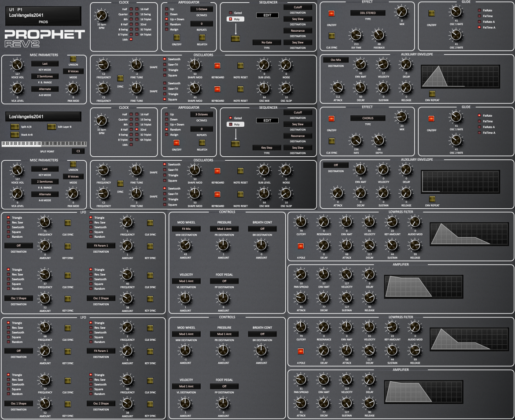515x420 pixels.
Task: Toggle RELATCH in the arpeggiator set to 3 Octaves
Action: 202,143
